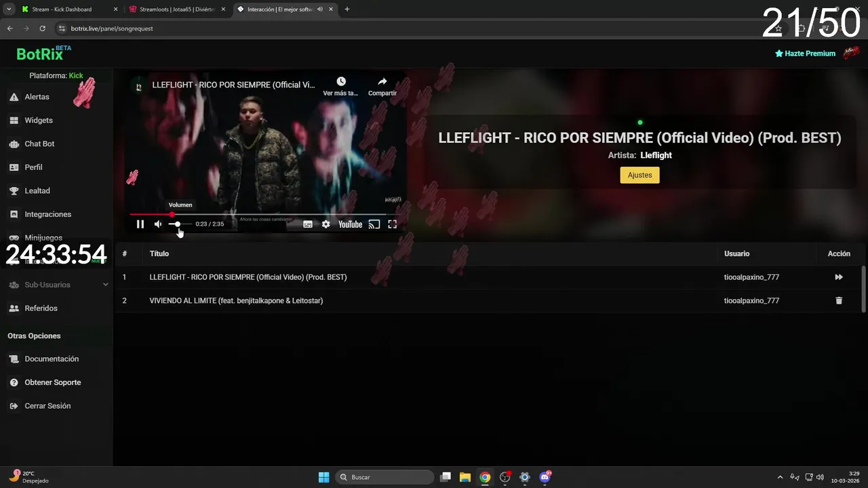Skip current song with fast-forward icon

tap(839, 277)
